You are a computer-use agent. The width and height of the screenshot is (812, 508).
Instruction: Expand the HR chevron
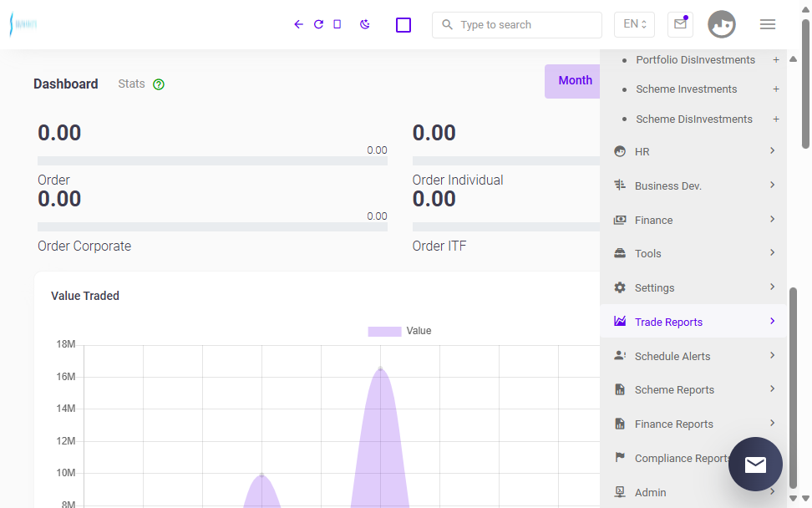[772, 150]
